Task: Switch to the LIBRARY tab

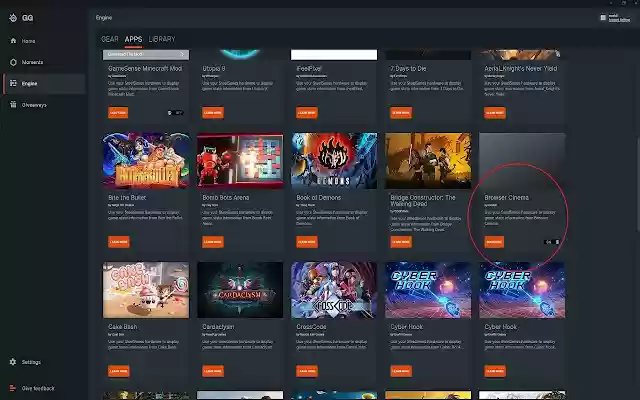Action: pos(162,39)
